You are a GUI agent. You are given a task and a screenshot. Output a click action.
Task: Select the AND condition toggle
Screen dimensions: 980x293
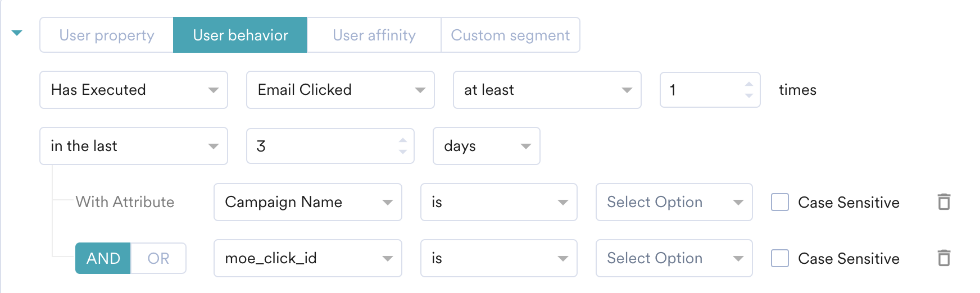103,258
